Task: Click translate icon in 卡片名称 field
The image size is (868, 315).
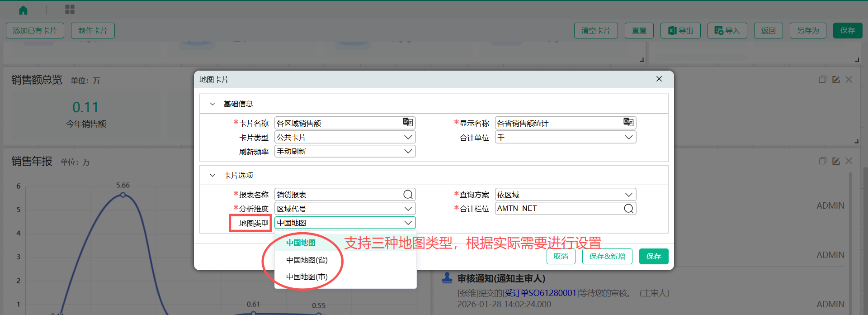Action: click(x=407, y=122)
